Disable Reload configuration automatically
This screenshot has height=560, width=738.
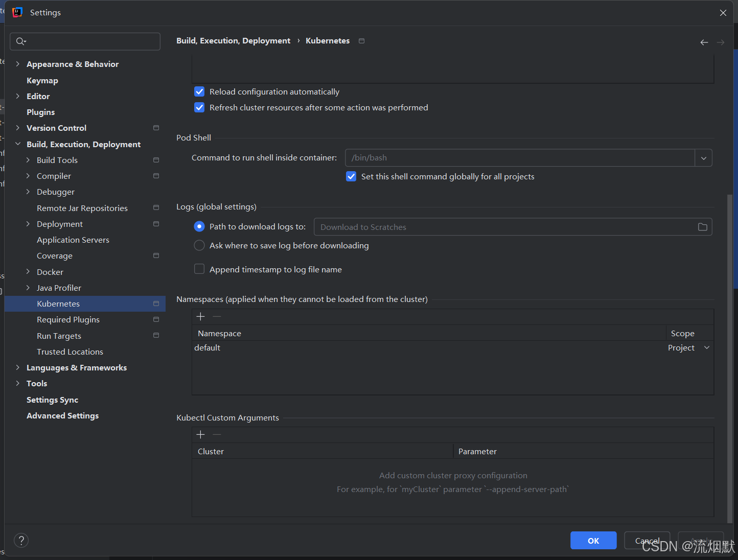click(x=199, y=91)
